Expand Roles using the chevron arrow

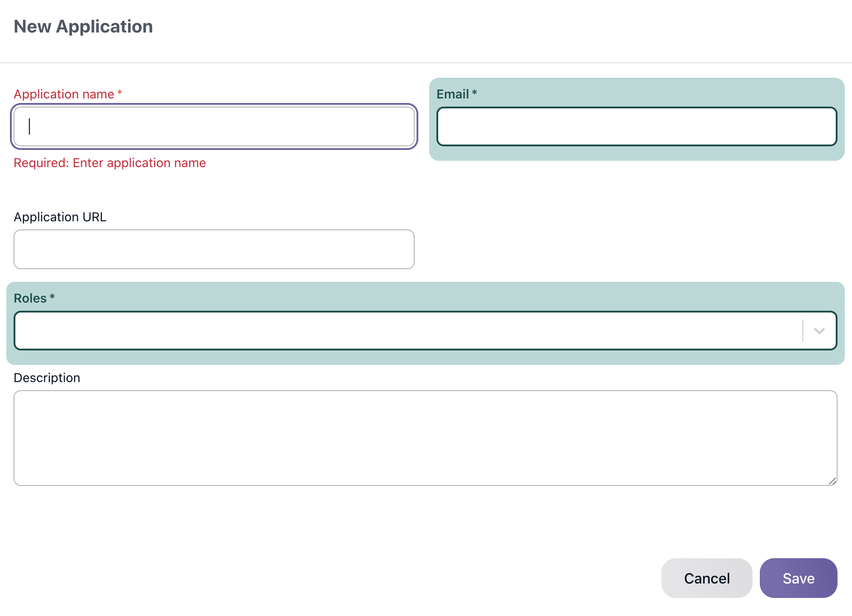[819, 331]
